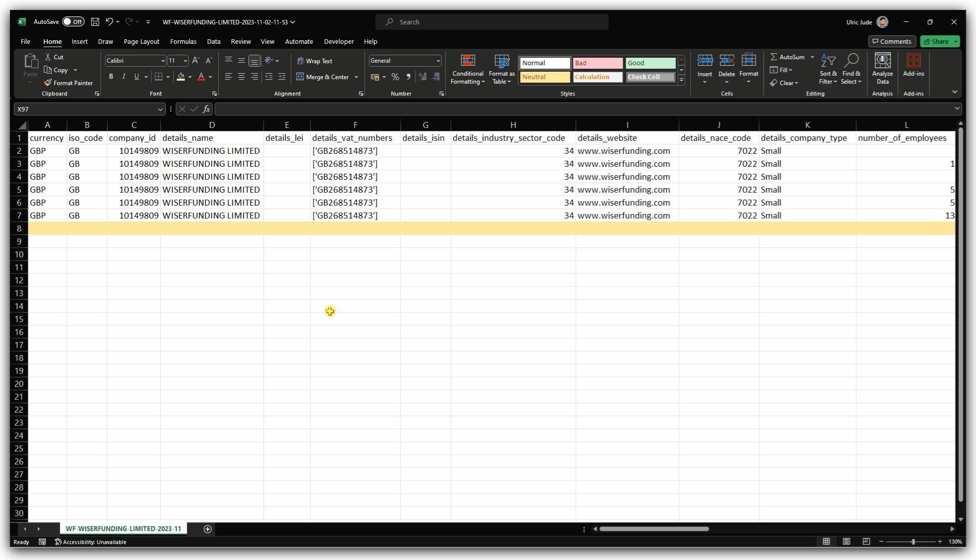
Task: Switch to the Page Layout tab
Action: [141, 42]
